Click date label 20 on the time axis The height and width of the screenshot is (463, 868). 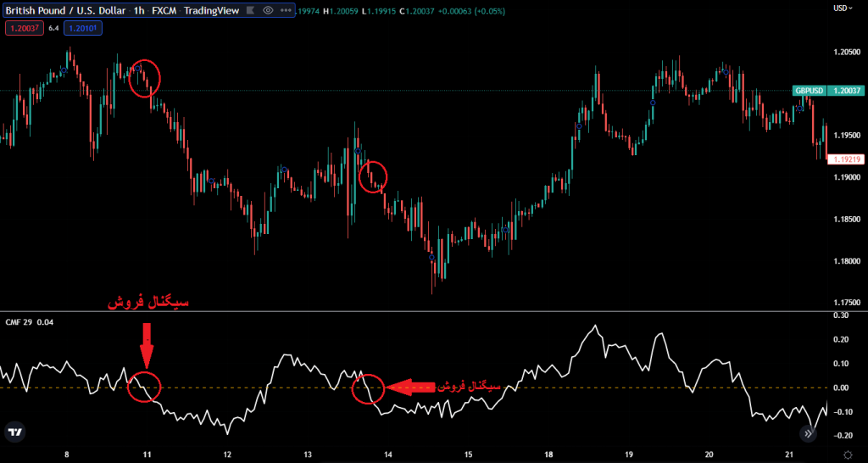click(x=709, y=455)
